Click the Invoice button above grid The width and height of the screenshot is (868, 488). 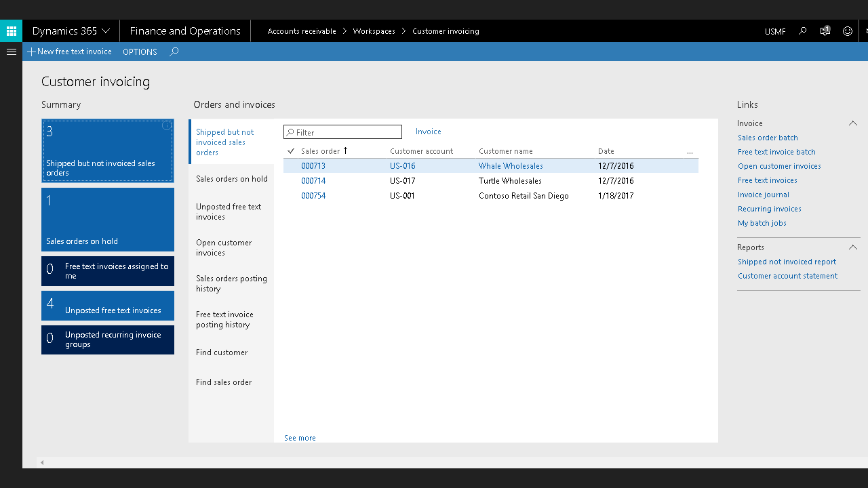coord(429,131)
